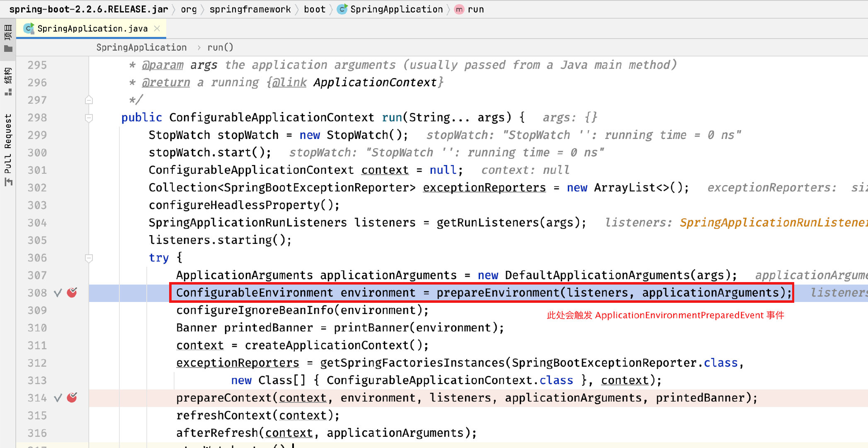Toggle the breakpoint on line 314
Viewport: 868px width, 448px height.
click(72, 397)
